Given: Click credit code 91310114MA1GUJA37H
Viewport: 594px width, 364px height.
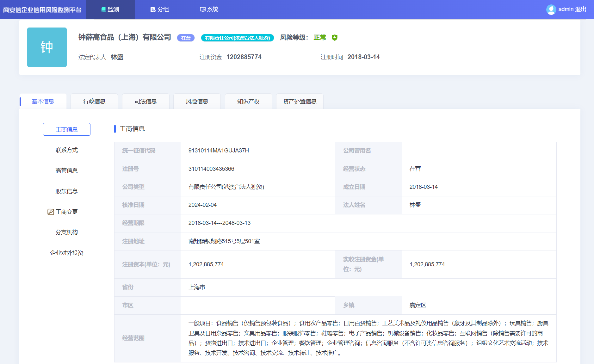Looking at the screenshot, I should (219, 151).
